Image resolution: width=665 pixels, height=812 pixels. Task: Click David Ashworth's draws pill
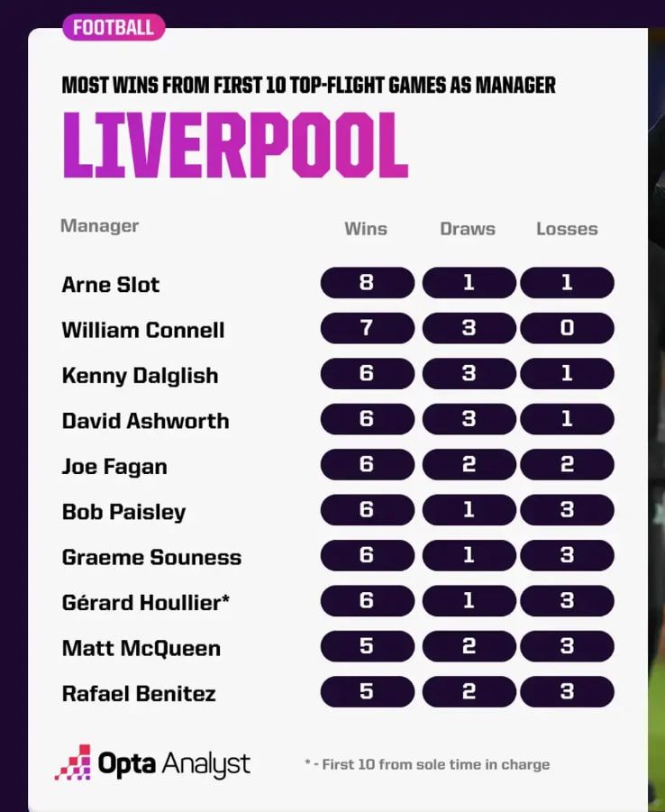(x=469, y=419)
